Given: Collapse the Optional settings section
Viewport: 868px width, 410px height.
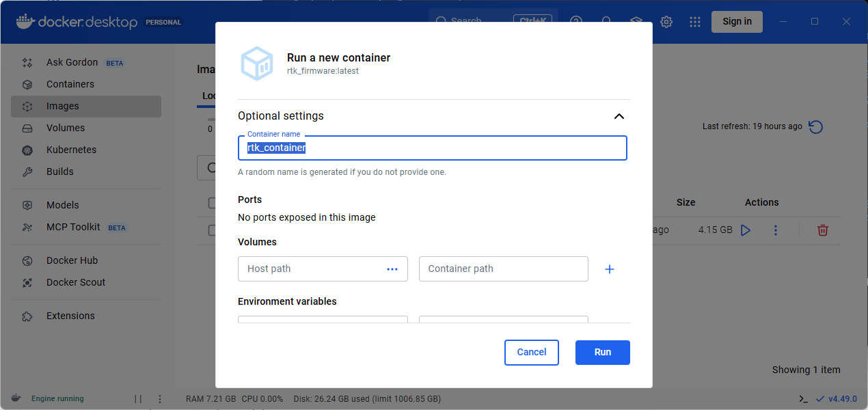Looking at the screenshot, I should pos(619,116).
